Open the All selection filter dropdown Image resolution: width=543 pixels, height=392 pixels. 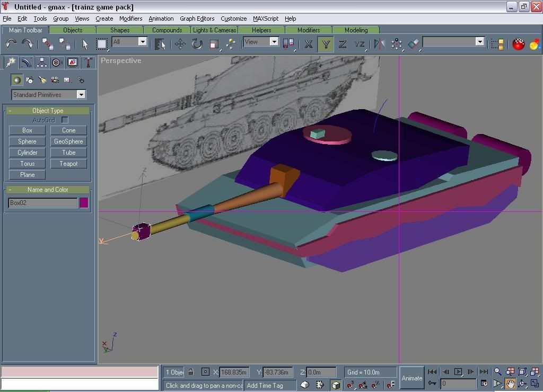click(x=142, y=42)
